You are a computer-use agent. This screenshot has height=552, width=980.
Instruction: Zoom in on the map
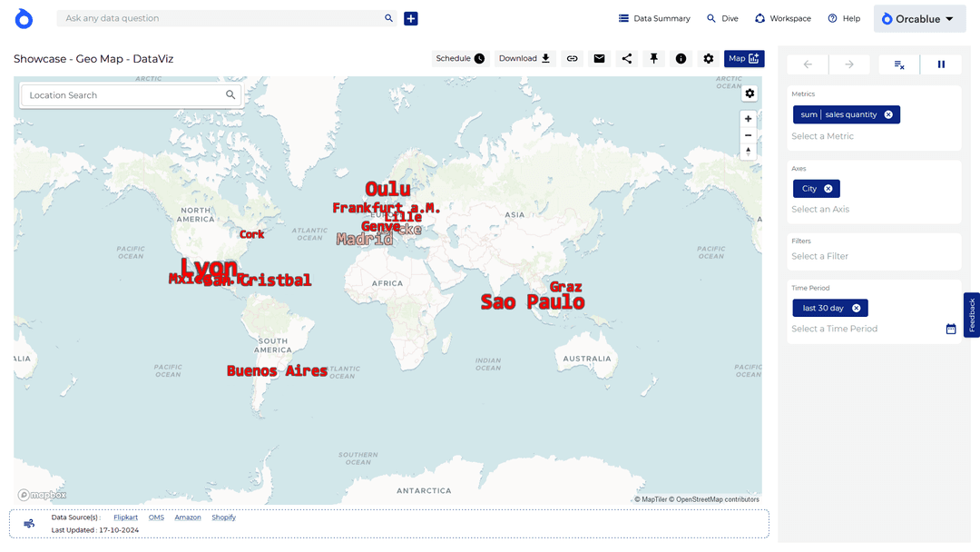point(749,119)
